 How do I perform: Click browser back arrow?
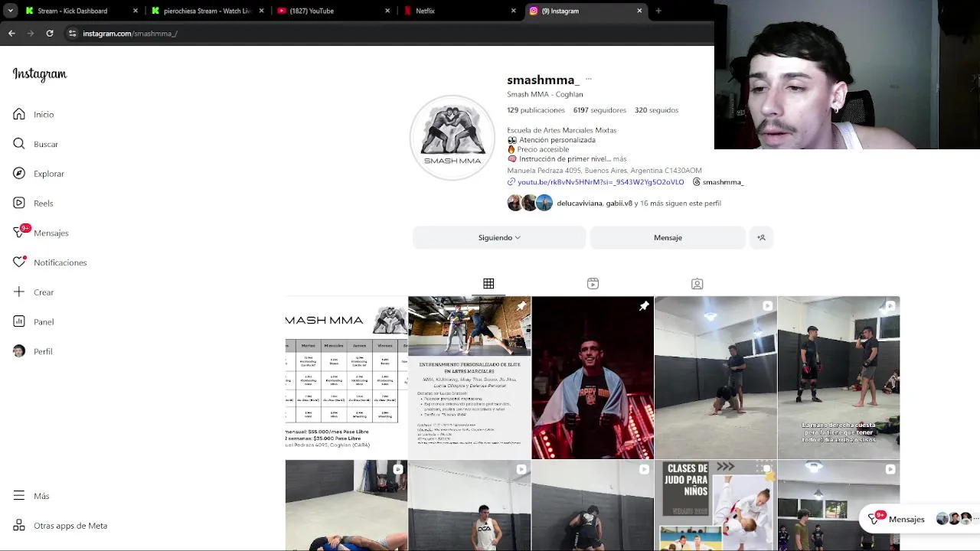pyautogui.click(x=11, y=33)
